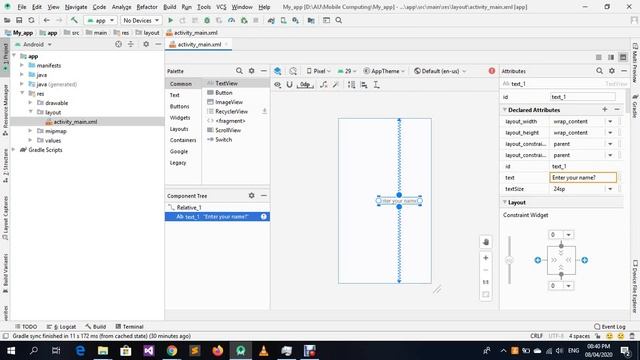Click the 1:1 zoom to 100% button
This screenshot has width=640, height=360.
pos(486,282)
